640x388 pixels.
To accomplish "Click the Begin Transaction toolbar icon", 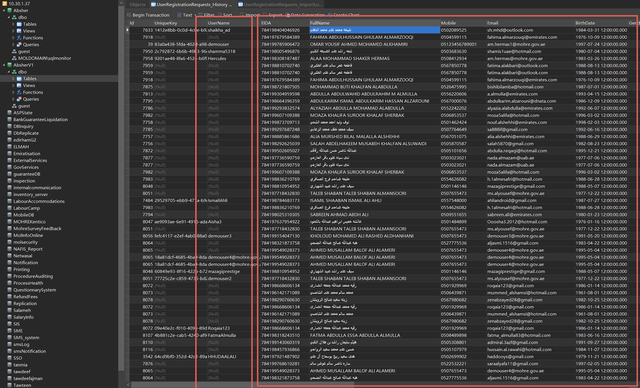I will pos(129,15).
